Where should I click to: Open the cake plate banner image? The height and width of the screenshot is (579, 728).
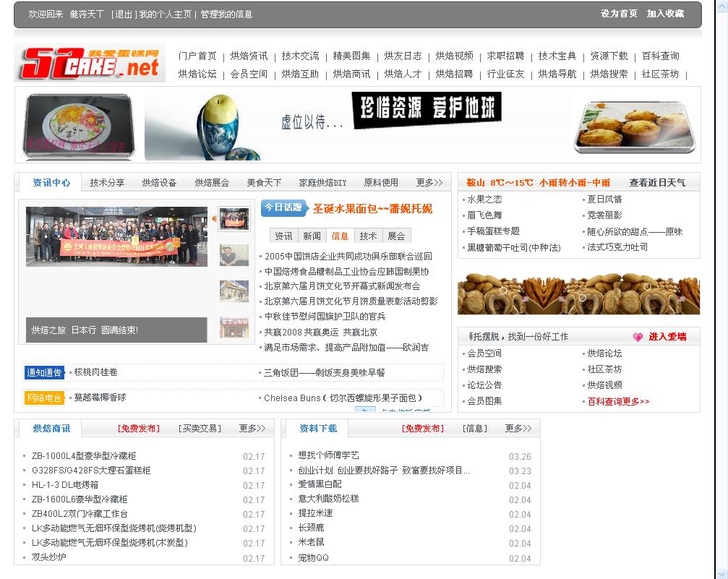point(79,126)
